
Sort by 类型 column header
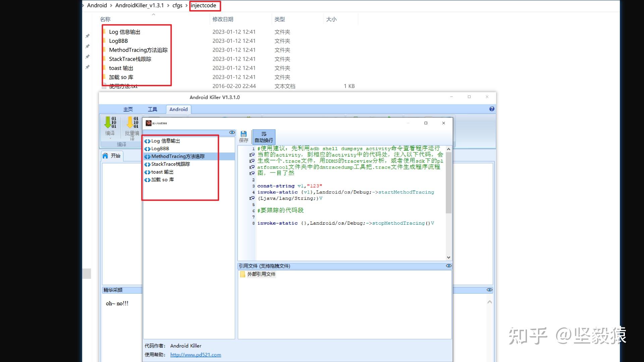279,19
